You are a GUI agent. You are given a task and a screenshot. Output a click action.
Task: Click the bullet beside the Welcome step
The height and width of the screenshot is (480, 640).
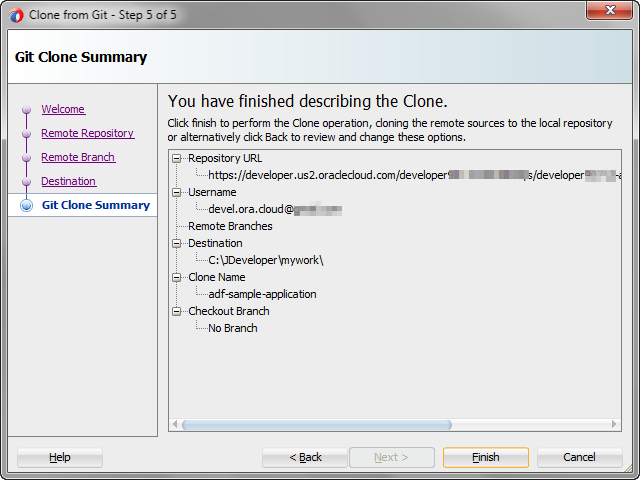pos(26,110)
